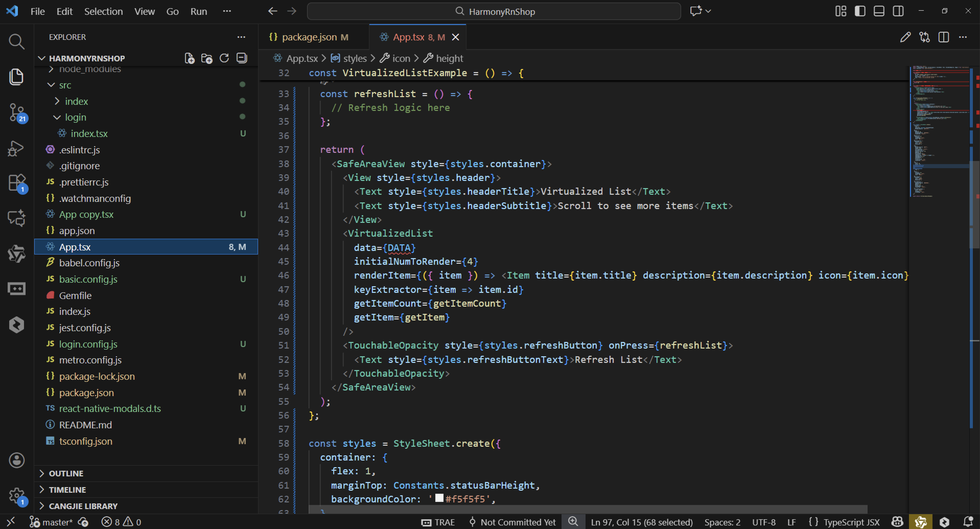Refresh the explorer file tree
The image size is (980, 529).
[224, 58]
